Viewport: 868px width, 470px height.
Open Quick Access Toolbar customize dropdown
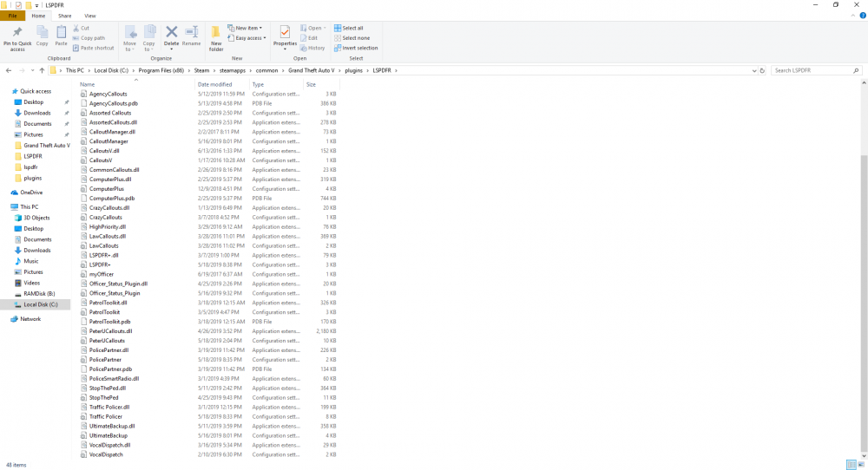point(37,5)
